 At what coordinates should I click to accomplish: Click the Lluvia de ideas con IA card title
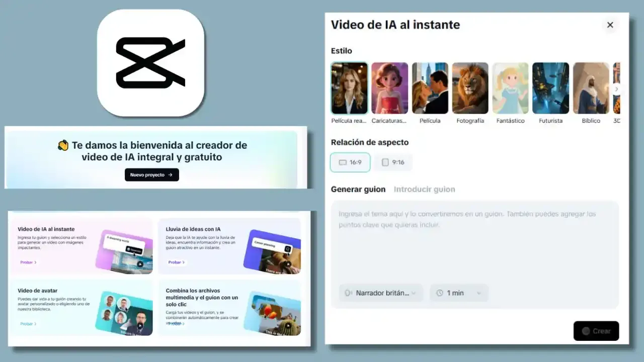pos(193,229)
